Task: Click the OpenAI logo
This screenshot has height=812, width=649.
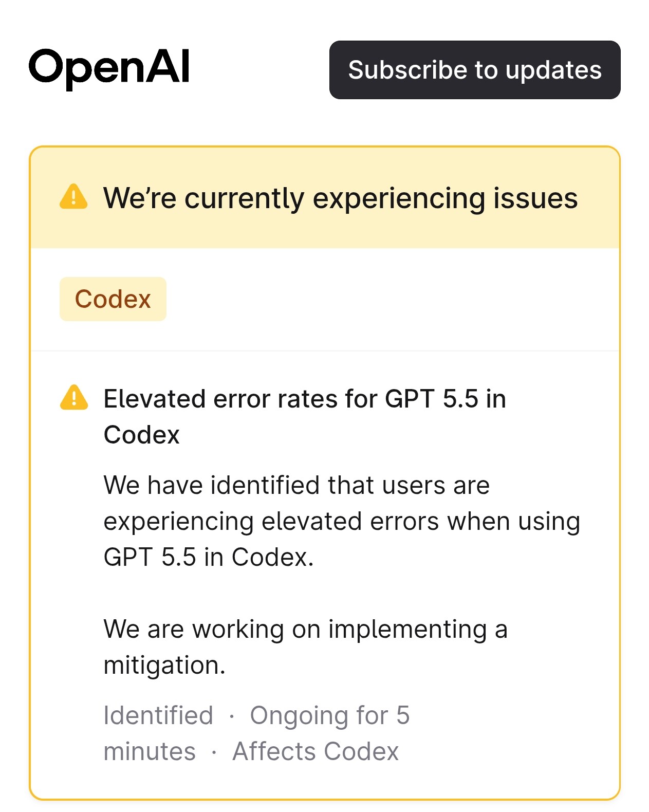Action: [109, 67]
